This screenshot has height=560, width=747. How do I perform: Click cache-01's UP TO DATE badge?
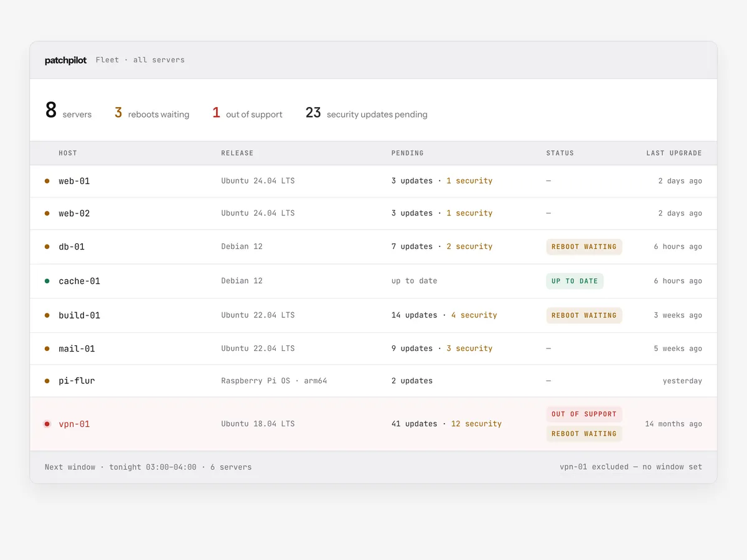tap(575, 281)
